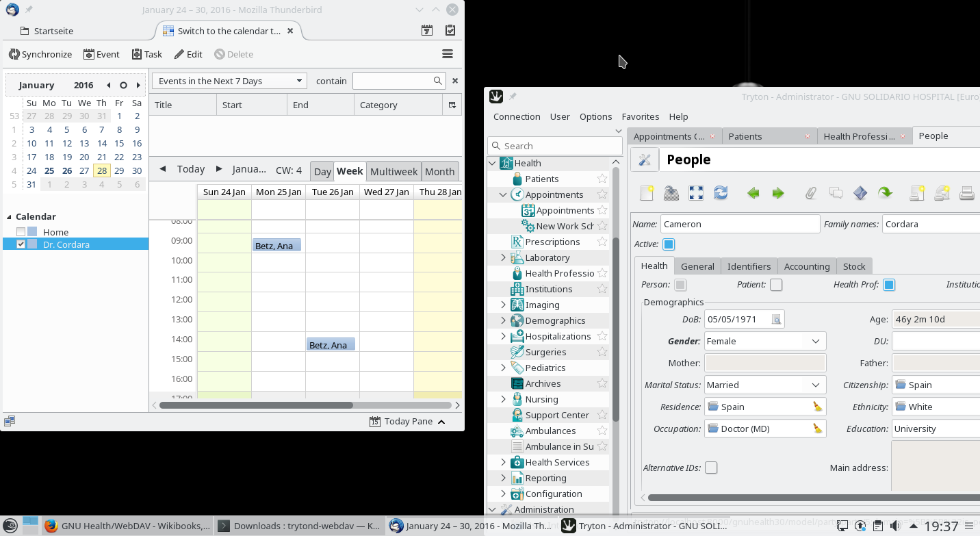Screen dimensions: 980x536
Task: Open the tasks tab icon in Thunderbird
Action: tap(450, 31)
